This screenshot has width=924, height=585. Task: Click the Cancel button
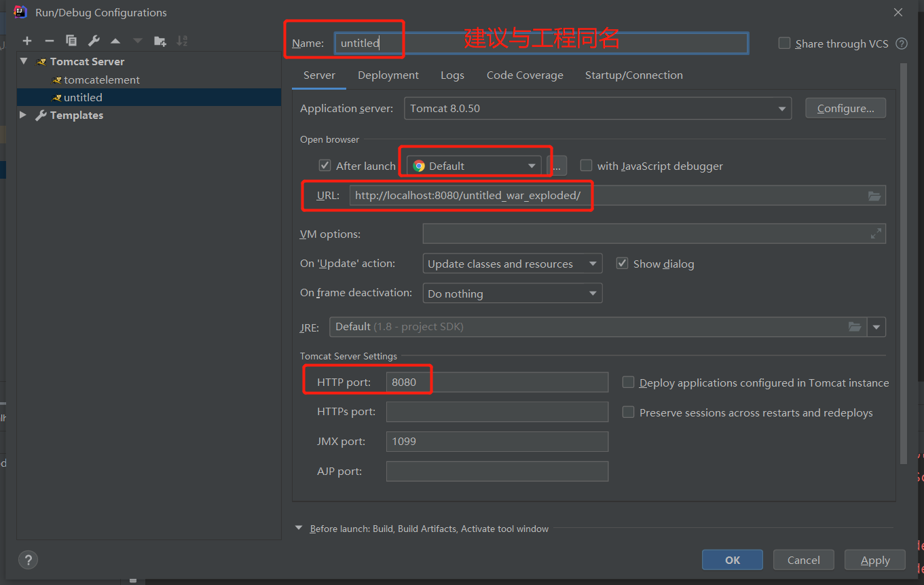804,561
